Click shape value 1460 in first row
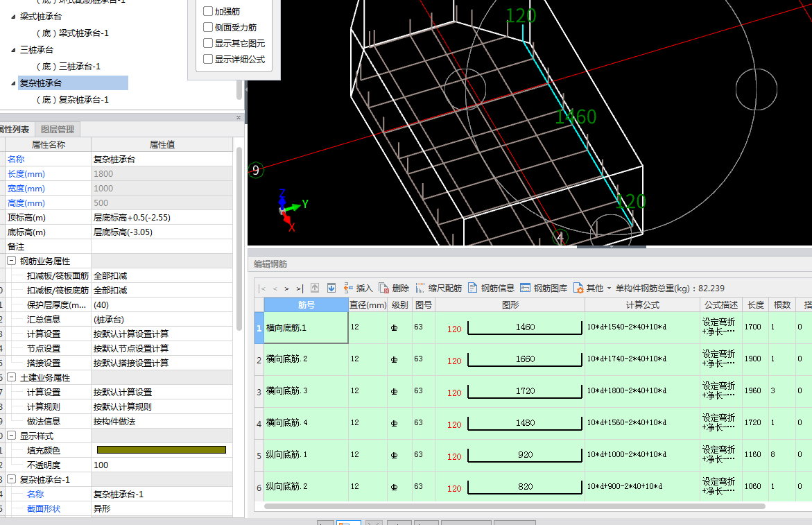 [525, 327]
